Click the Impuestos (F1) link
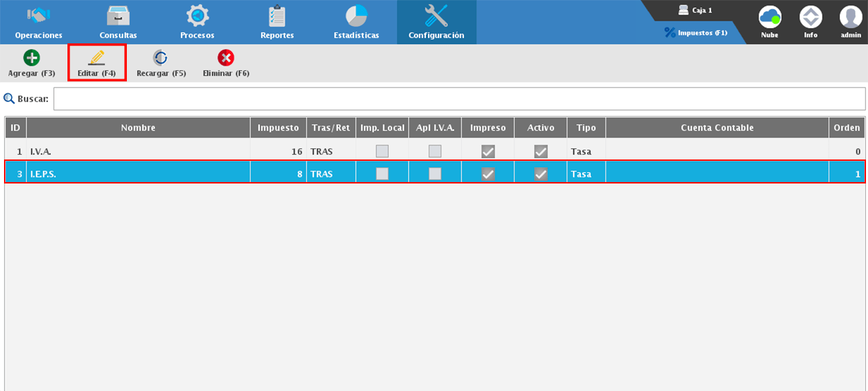 point(696,32)
